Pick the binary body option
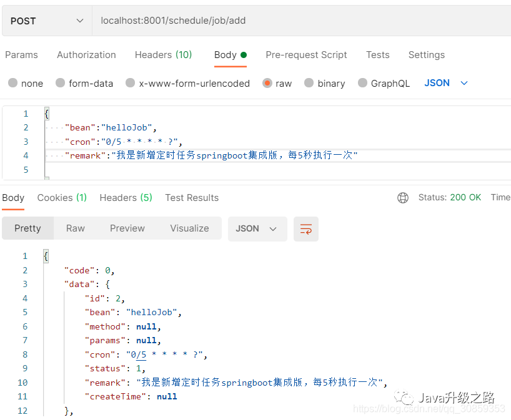This screenshot has width=511, height=420. pos(309,83)
